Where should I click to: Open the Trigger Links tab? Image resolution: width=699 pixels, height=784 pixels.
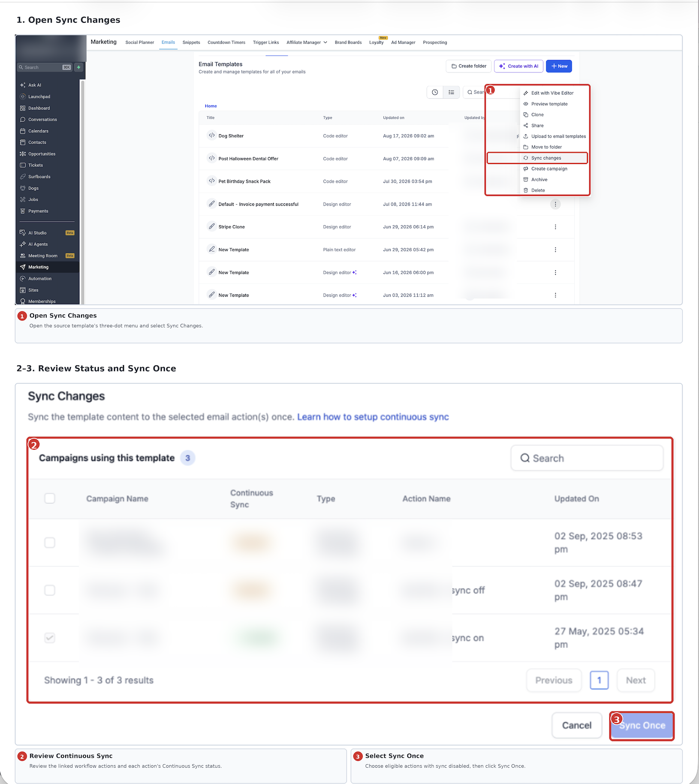266,42
